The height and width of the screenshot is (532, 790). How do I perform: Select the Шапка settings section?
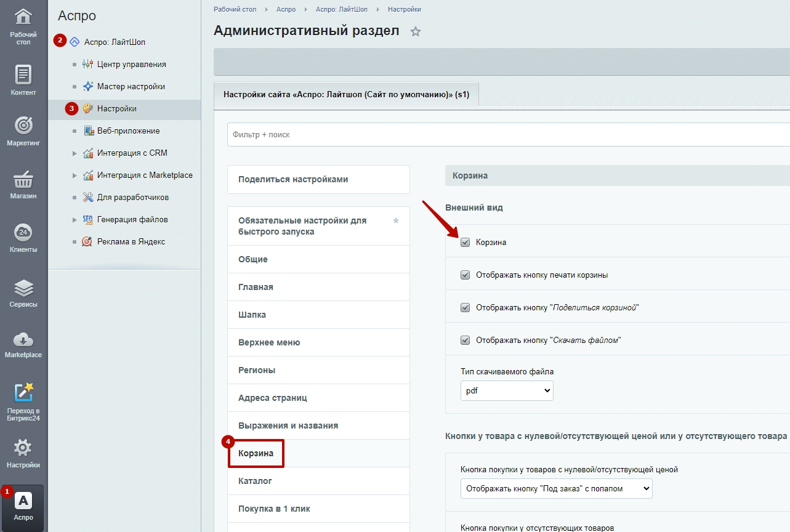318,315
